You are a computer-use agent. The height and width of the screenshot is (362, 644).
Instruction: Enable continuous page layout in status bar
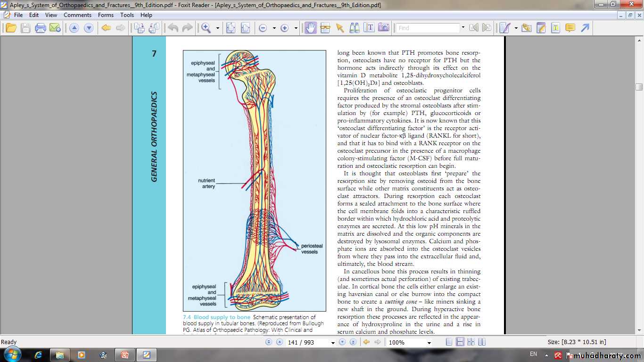pos(460,342)
